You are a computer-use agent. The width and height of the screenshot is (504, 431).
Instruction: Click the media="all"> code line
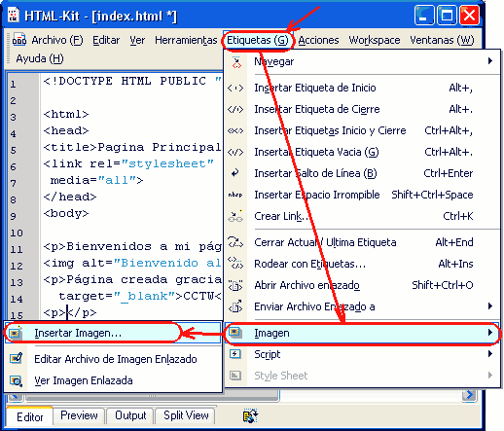coord(96,180)
